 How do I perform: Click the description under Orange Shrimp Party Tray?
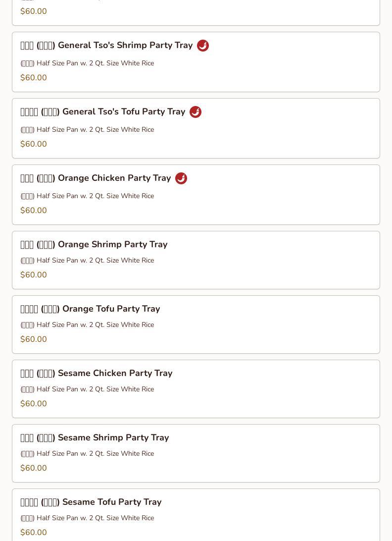point(87,261)
